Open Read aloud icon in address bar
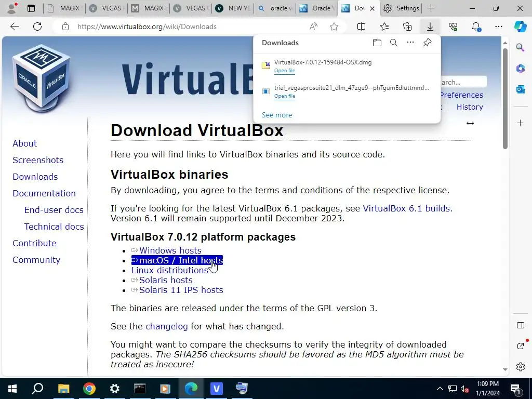Screen dimensions: 532x399 coord(313,26)
